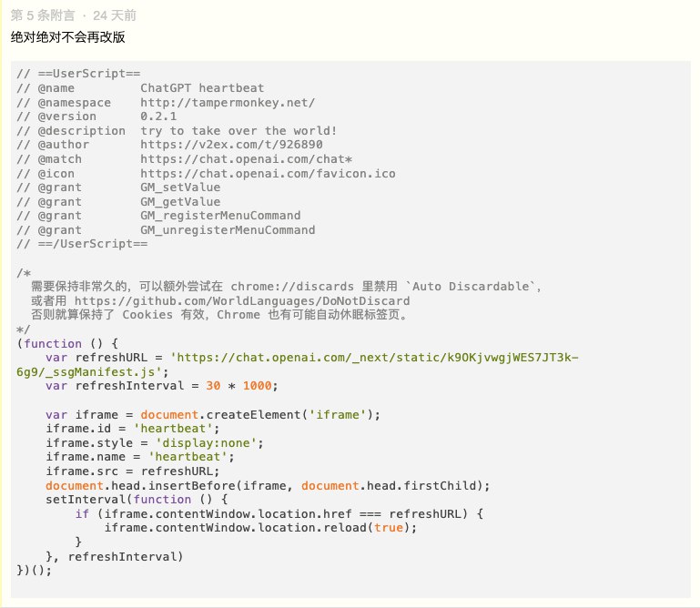700x608 pixels.
Task: Click the script name 'ChatGPT heartbeat'
Action: click(202, 88)
